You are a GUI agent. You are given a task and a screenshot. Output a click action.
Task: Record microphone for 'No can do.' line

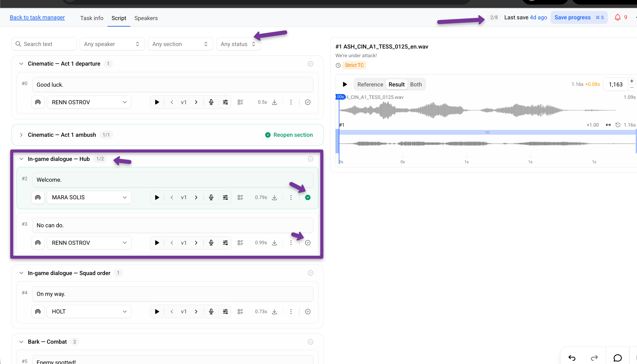click(211, 243)
